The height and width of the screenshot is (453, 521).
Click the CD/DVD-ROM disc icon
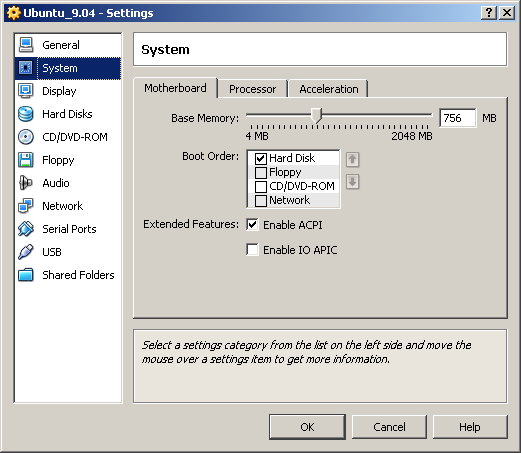click(26, 137)
